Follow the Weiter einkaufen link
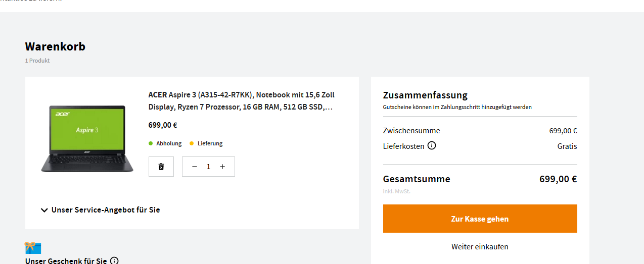 [x=480, y=247]
